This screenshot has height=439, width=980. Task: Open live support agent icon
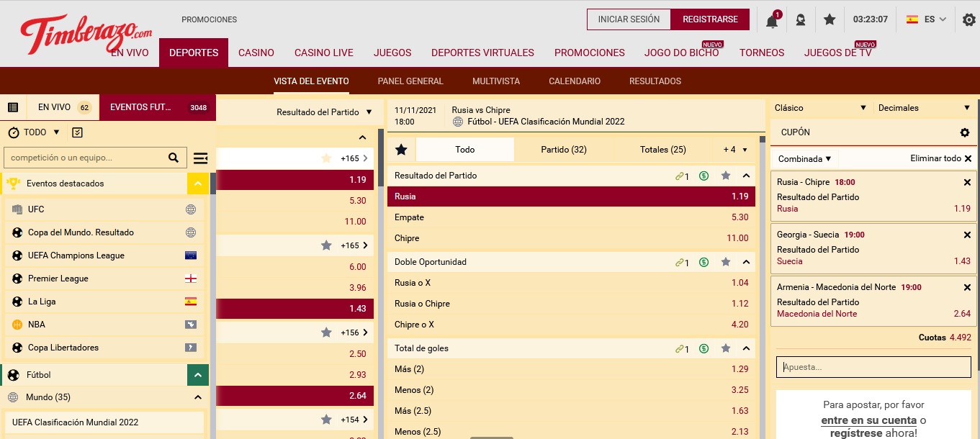pyautogui.click(x=801, y=20)
